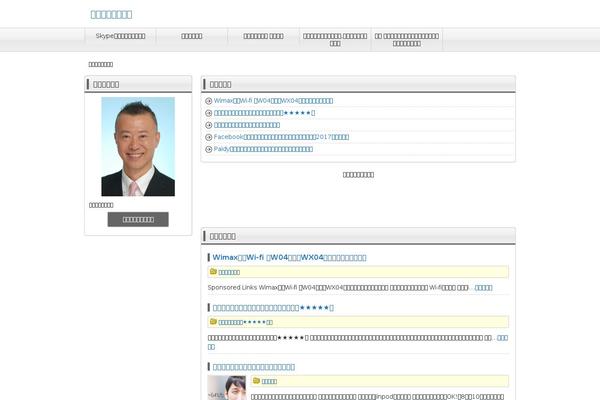
Task: Click arrow icon beside five-star list link
Action: pyautogui.click(x=209, y=113)
